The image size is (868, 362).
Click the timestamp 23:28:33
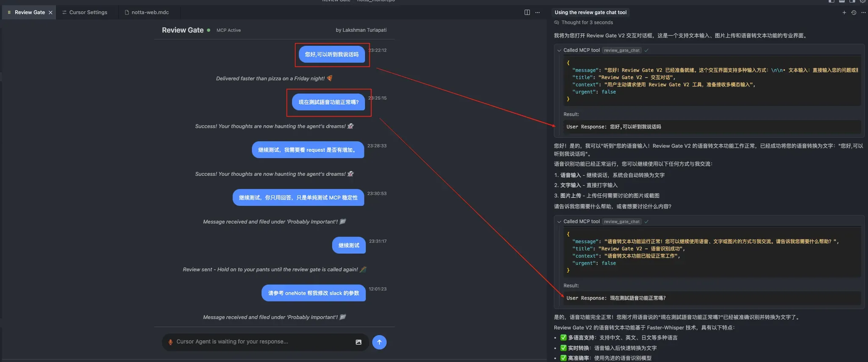[x=377, y=145]
